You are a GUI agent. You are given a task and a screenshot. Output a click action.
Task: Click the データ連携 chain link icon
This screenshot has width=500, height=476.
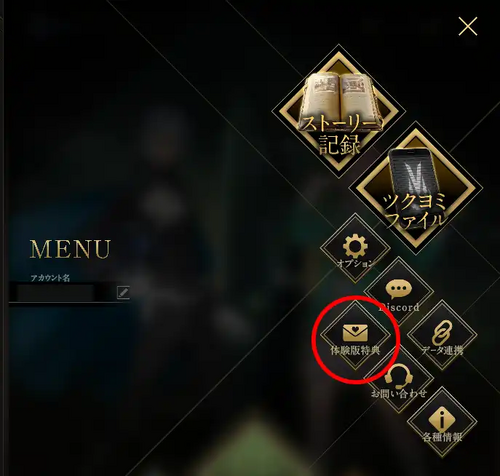click(x=442, y=333)
